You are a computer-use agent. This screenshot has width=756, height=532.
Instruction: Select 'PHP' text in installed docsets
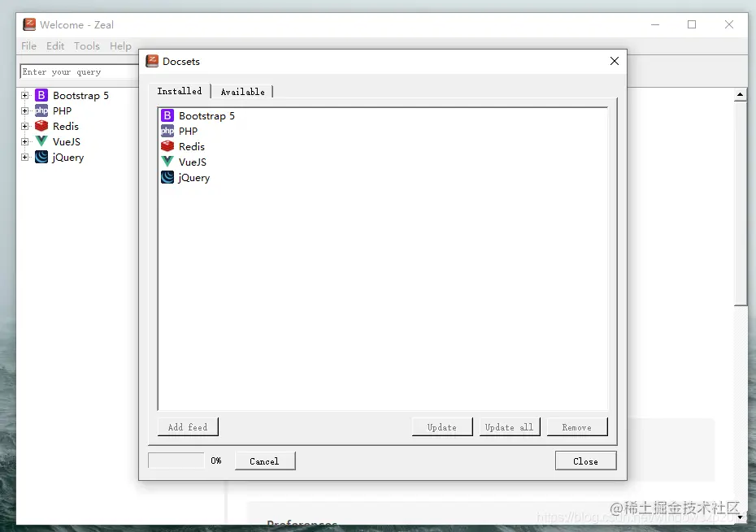188,131
